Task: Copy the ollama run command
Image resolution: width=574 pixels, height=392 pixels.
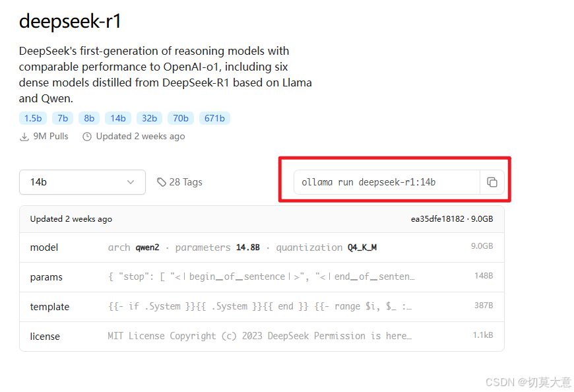Action: (x=492, y=182)
